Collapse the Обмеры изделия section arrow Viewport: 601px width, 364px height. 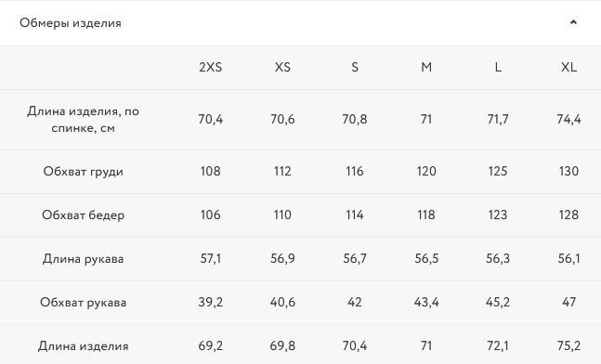click(573, 22)
